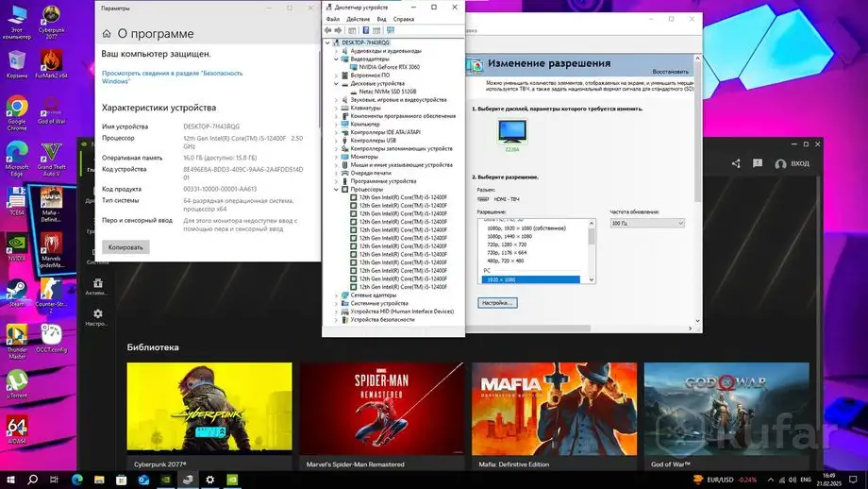868x489 pixels.
Task: Click Back arrow in Device Manager toolbar
Action: [x=327, y=30]
